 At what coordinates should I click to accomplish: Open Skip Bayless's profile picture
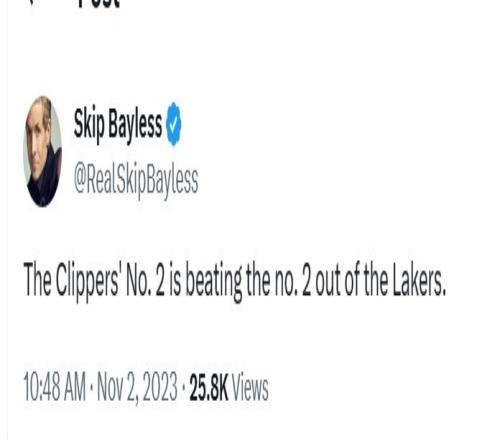click(x=42, y=152)
